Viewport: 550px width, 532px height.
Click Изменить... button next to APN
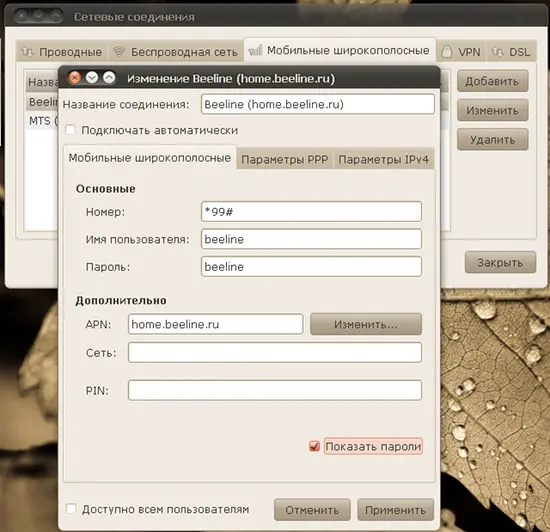pyautogui.click(x=366, y=324)
